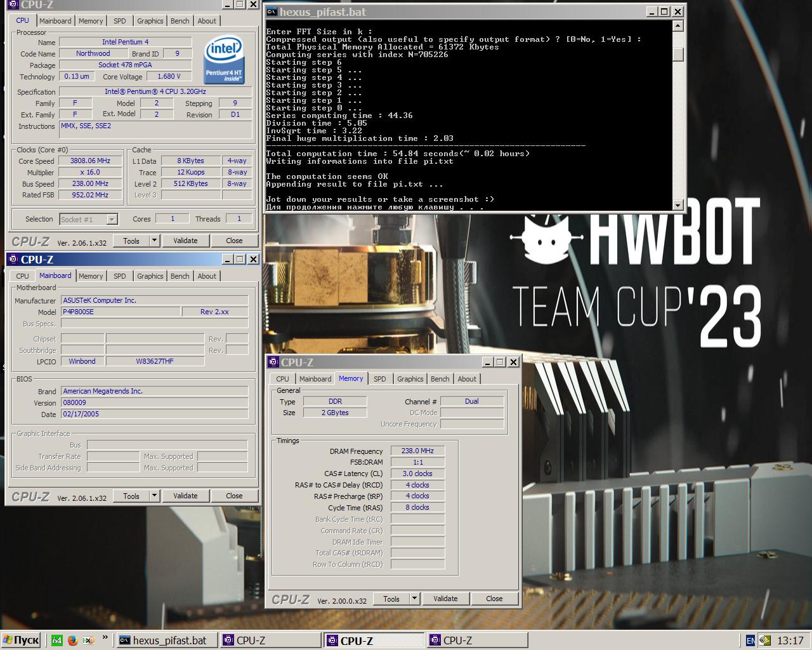Click the taskbar clock showing 13:17
The width and height of the screenshot is (812, 650).
(x=790, y=640)
